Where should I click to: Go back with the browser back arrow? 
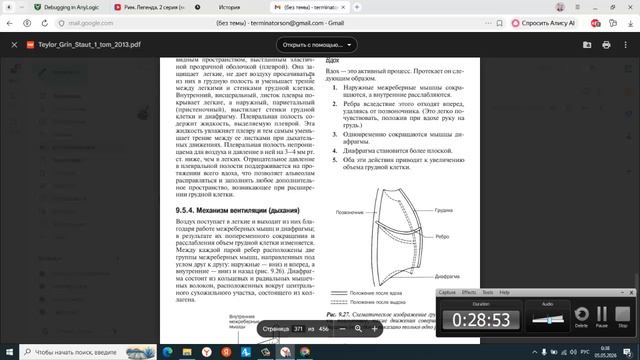click(9, 23)
